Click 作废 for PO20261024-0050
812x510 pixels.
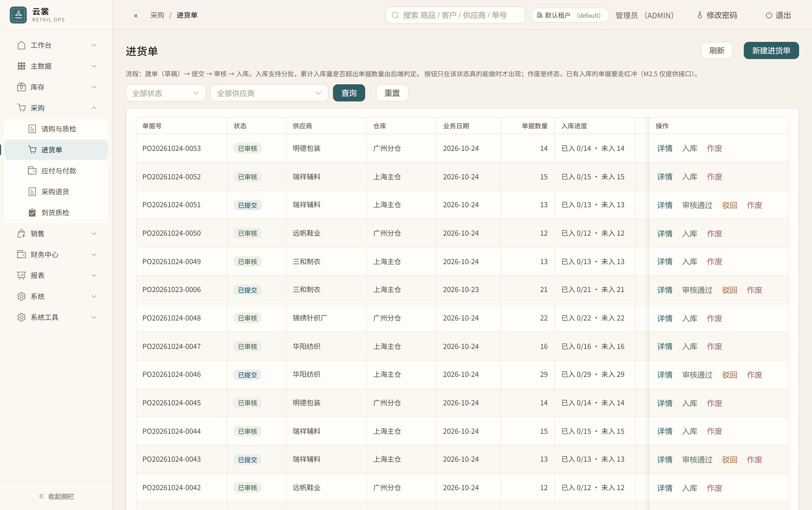click(x=715, y=233)
